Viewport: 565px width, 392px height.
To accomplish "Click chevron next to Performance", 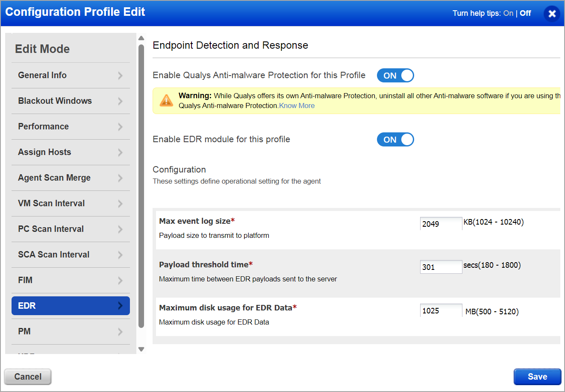I will pos(120,127).
